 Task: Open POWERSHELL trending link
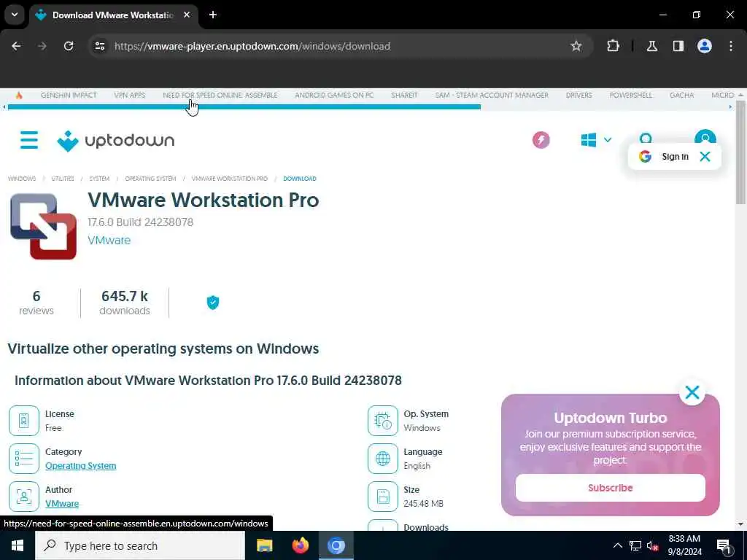pos(631,96)
